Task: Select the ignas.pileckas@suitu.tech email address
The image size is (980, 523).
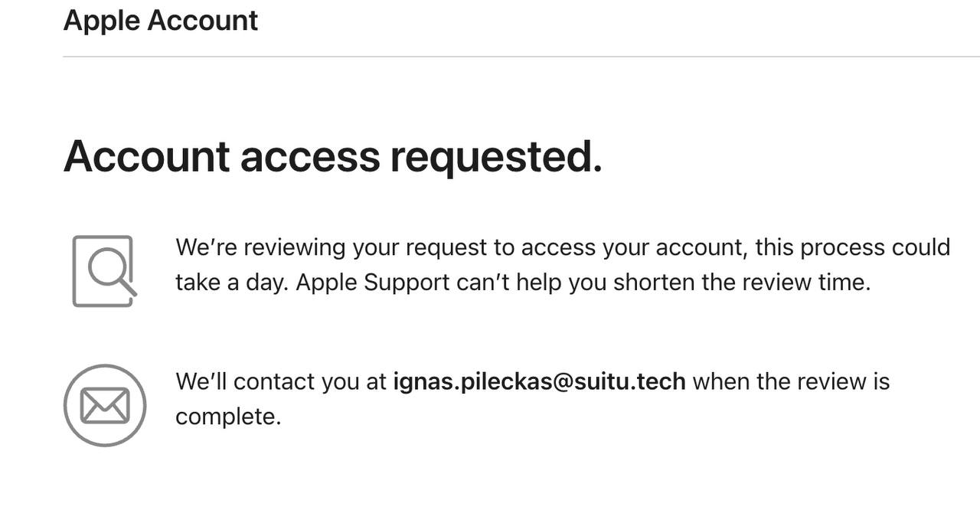Action: click(x=539, y=381)
